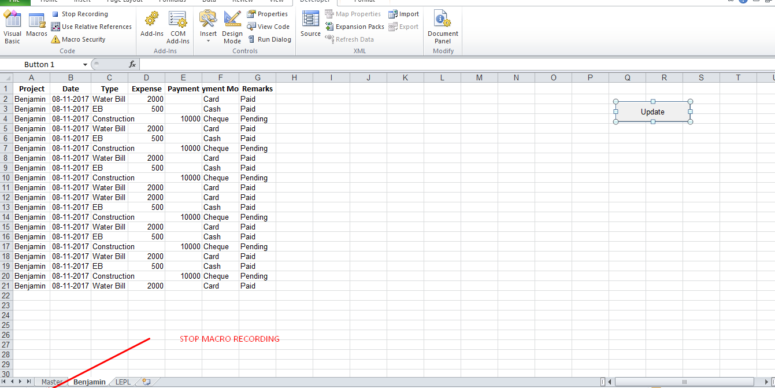Viewport: 775px width, 388px height.
Task: Click the Insert Function fx icon
Action: tap(132, 65)
